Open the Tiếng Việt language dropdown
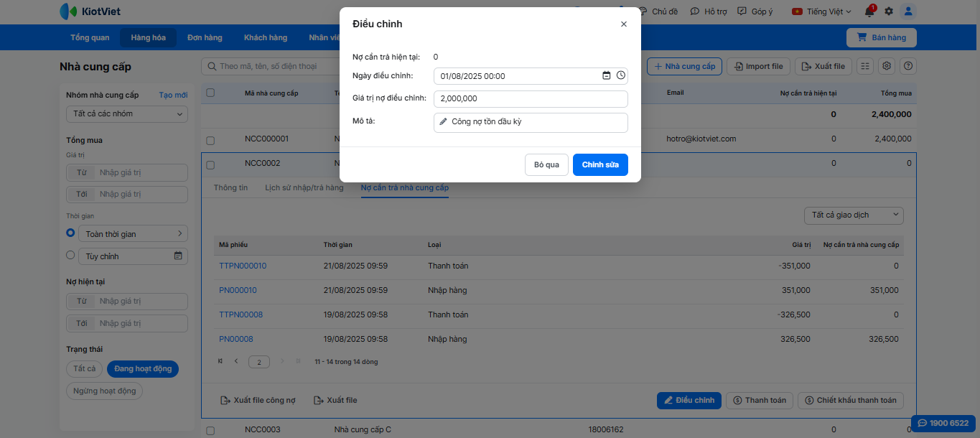This screenshot has width=980, height=438. coord(821,11)
